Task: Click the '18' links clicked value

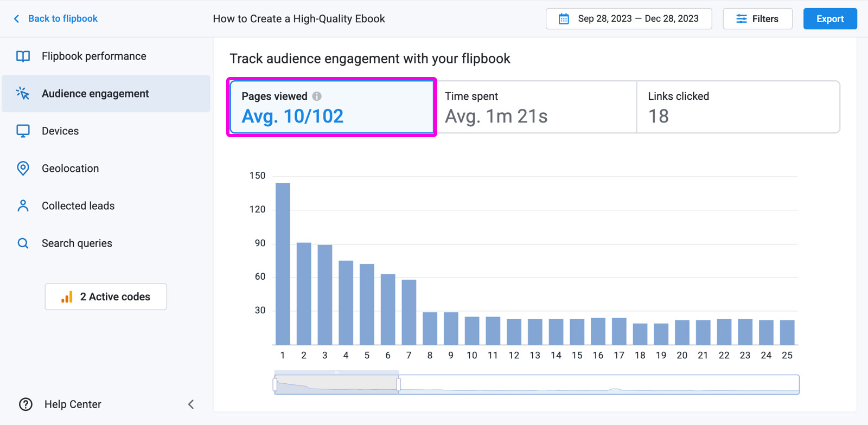Action: tap(659, 116)
